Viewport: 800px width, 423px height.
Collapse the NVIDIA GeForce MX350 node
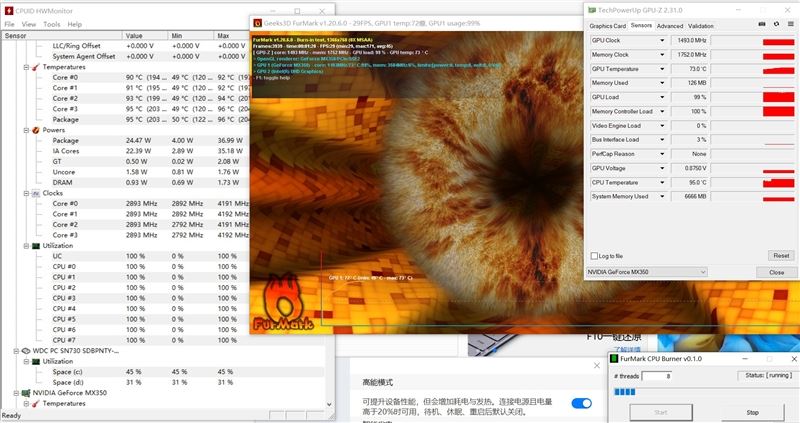click(x=16, y=393)
